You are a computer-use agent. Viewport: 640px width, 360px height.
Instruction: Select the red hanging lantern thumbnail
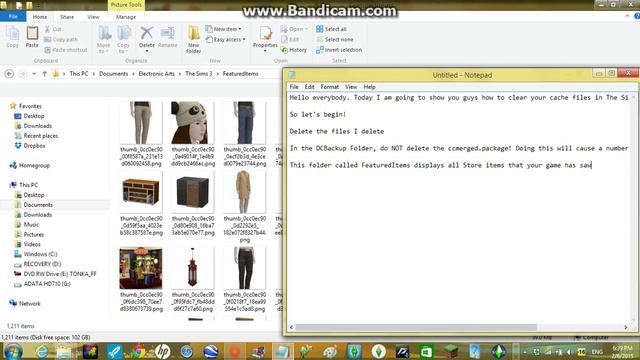pyautogui.click(x=193, y=280)
